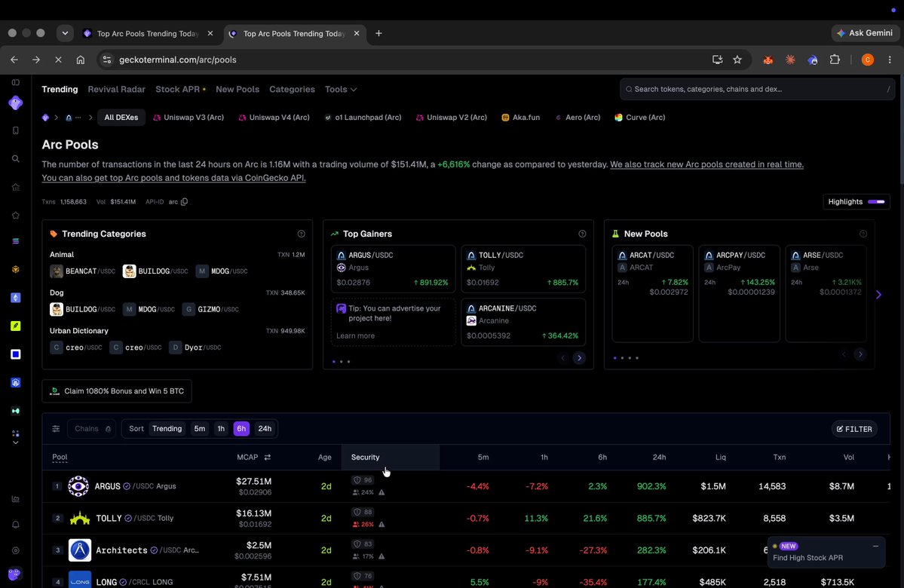Click the Ask Gemini button
Viewport: 904px width, 588px height.
click(x=865, y=33)
